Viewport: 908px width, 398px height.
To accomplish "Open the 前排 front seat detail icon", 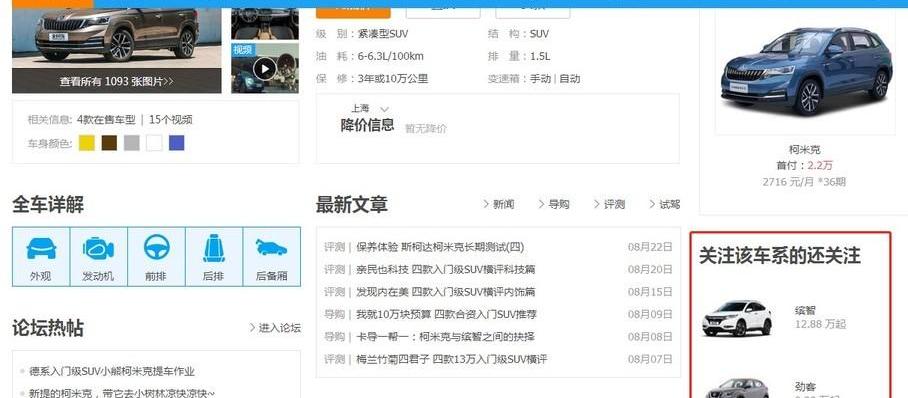I will coord(156,257).
